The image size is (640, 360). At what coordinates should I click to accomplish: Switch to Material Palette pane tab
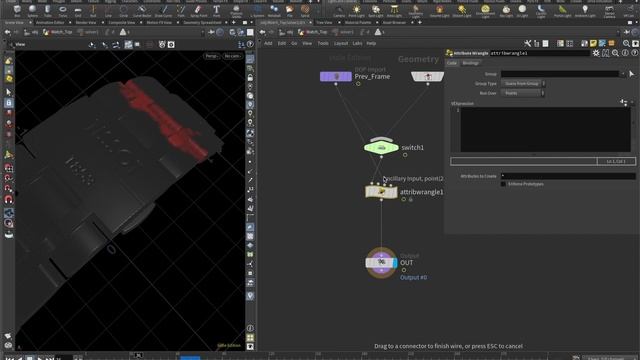point(358,22)
